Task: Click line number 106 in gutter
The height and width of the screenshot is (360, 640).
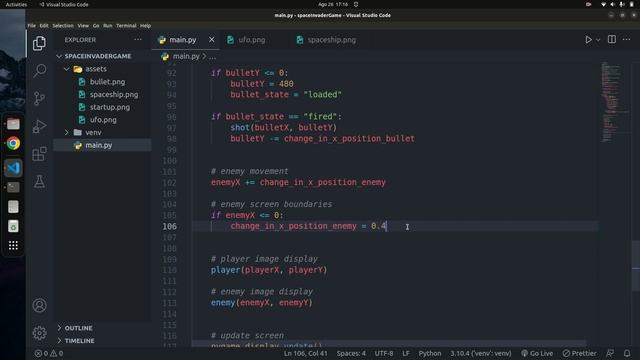Action: pos(169,226)
